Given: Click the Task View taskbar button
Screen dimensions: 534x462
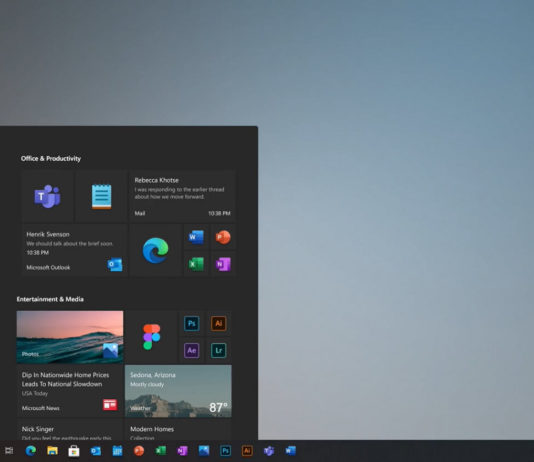Looking at the screenshot, I should pos(9,451).
